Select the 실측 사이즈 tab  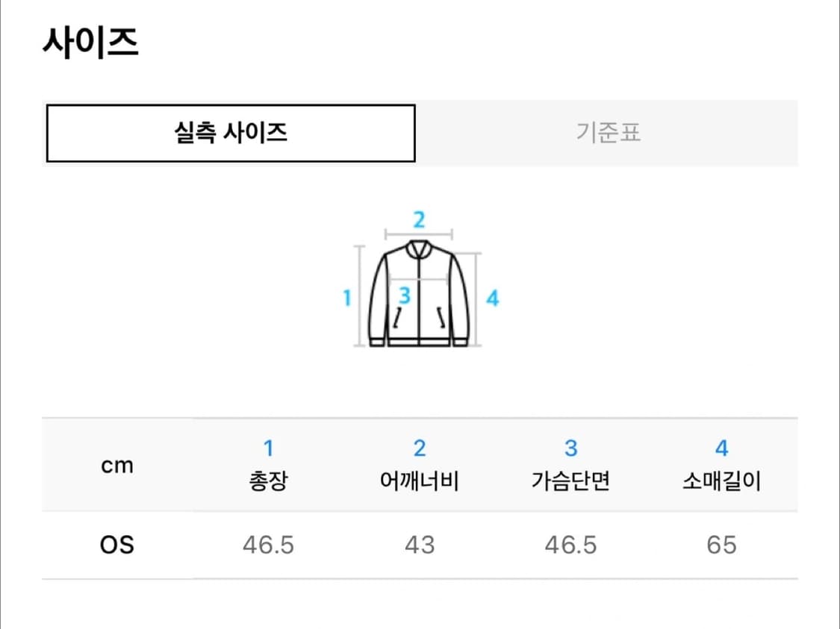231,132
